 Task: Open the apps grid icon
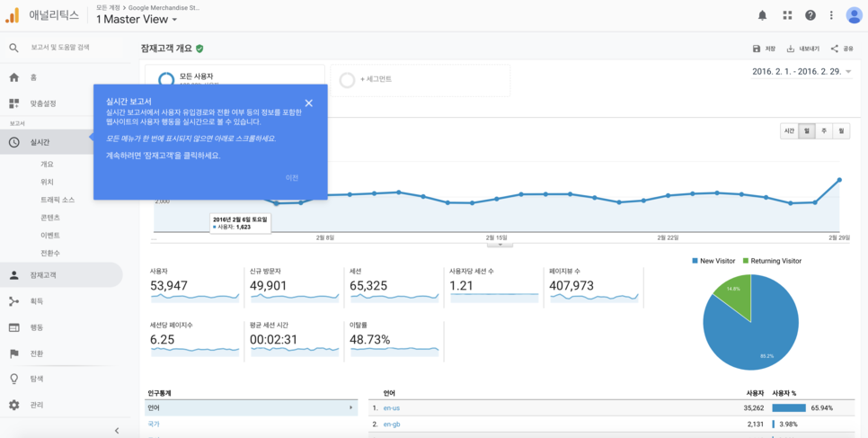(787, 15)
